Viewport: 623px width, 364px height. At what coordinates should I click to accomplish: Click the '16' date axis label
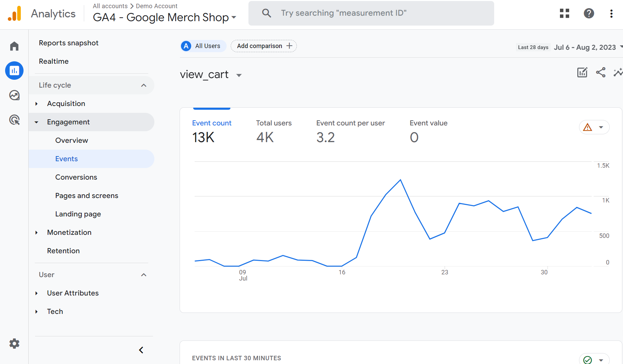point(342,272)
